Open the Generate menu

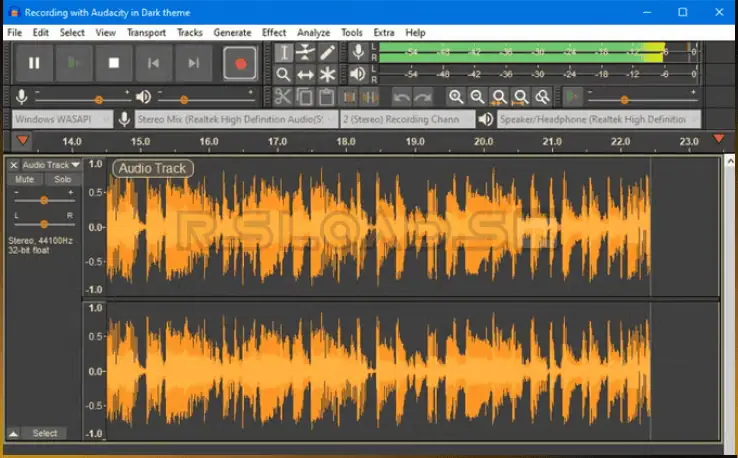(x=233, y=32)
